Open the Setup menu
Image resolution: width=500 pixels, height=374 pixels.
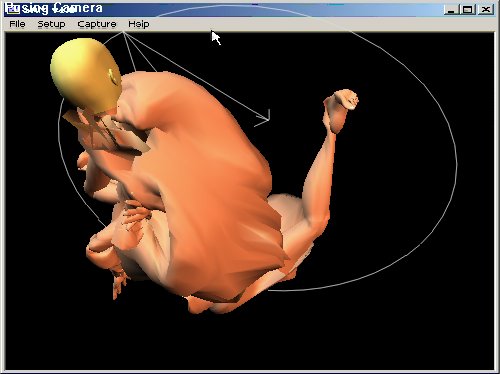[51, 24]
